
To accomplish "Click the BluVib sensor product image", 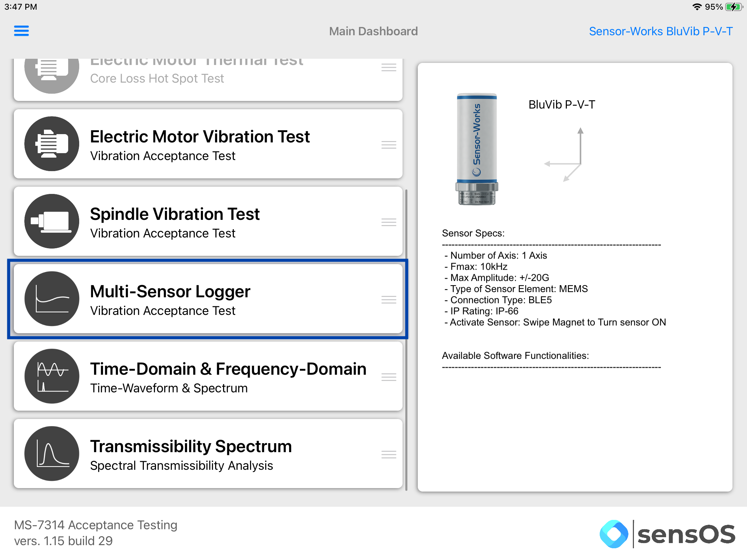I will click(477, 149).
